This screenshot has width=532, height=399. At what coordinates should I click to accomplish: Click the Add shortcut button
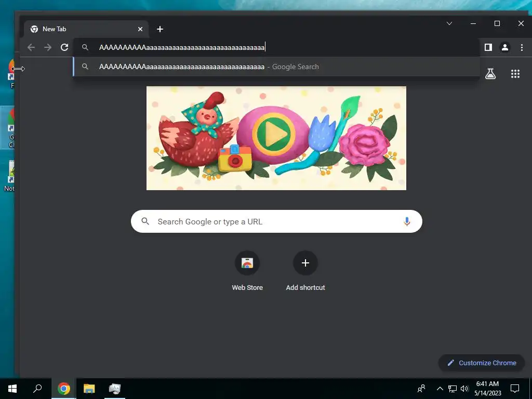coord(305,271)
